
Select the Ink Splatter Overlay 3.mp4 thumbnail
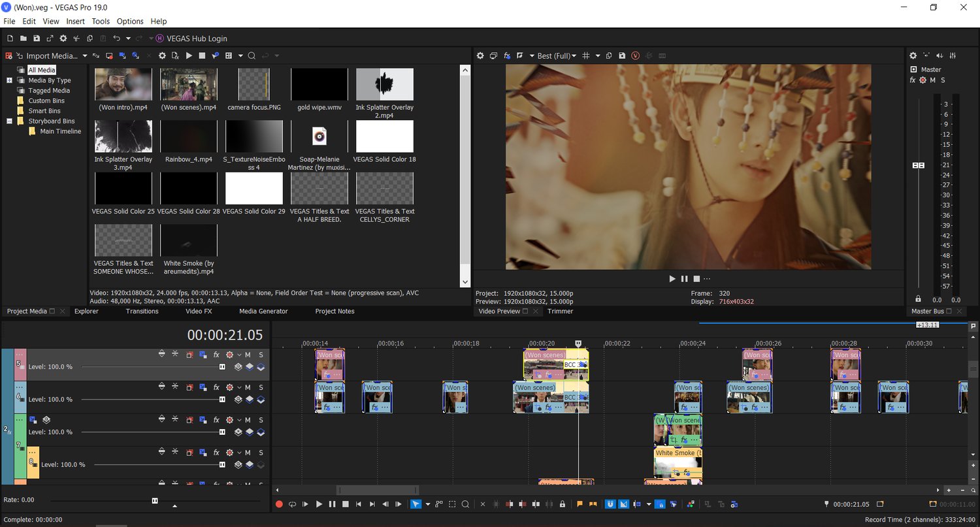[x=123, y=136]
